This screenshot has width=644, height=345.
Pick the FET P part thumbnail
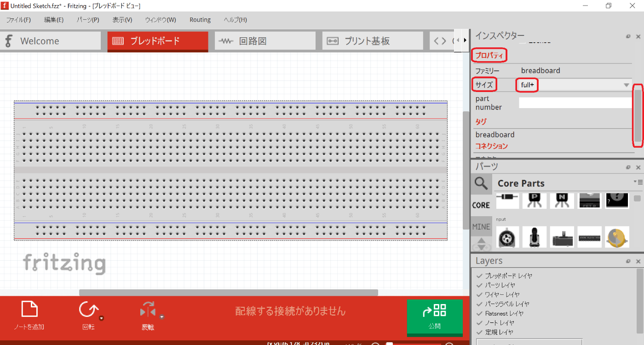[590, 201]
